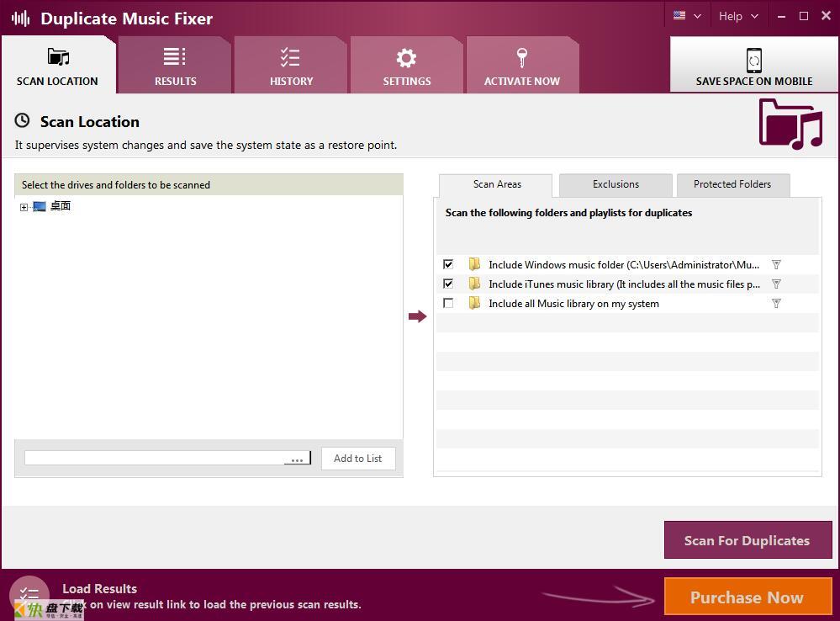The height and width of the screenshot is (621, 840).
Task: Open the Scan Location tab
Action: (x=58, y=66)
